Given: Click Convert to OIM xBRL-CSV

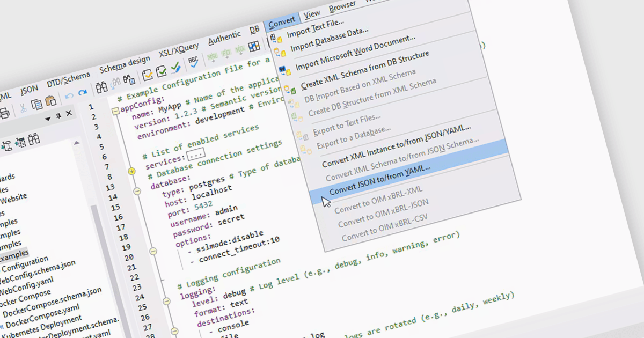Looking at the screenshot, I should coord(385,227).
